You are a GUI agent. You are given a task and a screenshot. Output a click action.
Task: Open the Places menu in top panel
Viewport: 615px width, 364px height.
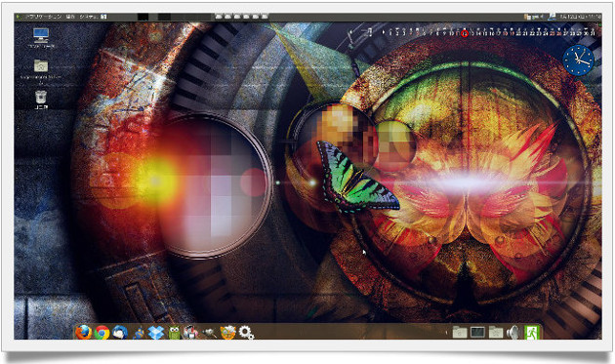click(70, 17)
